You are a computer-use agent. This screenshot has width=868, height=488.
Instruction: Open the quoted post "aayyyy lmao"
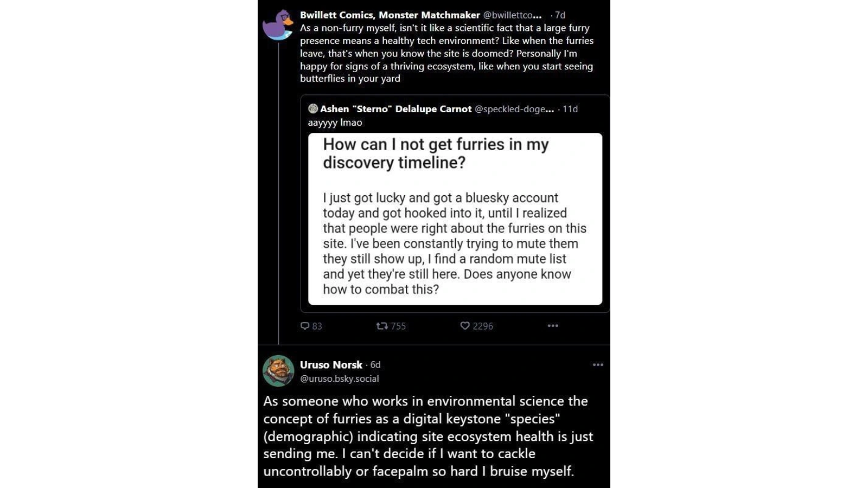point(335,123)
